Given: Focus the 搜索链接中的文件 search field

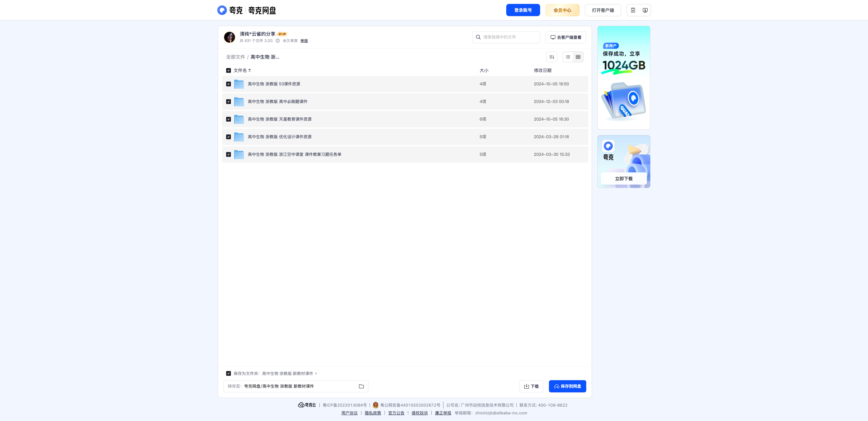Looking at the screenshot, I should point(506,37).
